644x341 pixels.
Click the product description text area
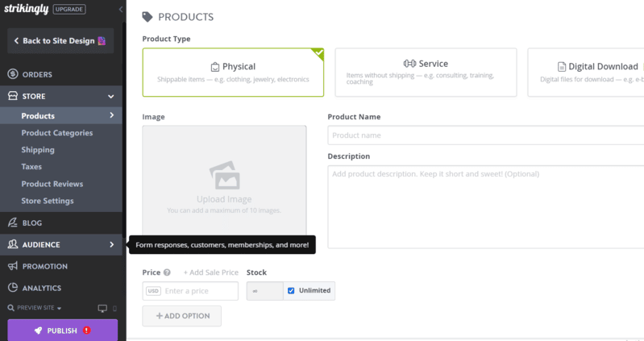(x=485, y=207)
